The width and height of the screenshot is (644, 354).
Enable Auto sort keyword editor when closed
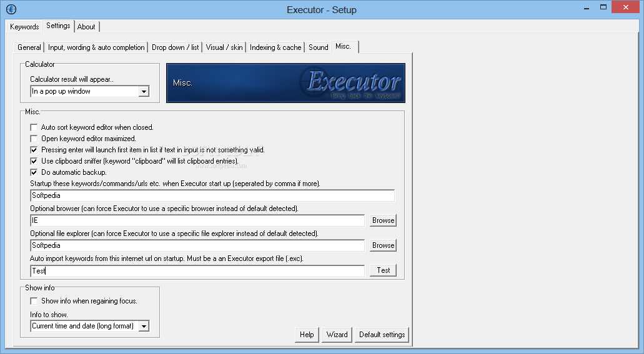(x=34, y=127)
